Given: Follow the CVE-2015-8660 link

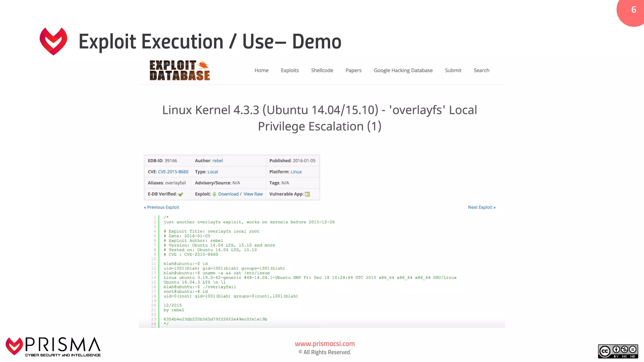Looking at the screenshot, I should coord(173,172).
